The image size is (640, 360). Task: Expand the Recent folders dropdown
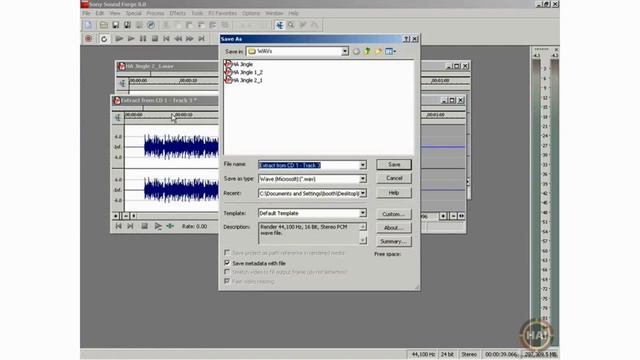click(363, 193)
